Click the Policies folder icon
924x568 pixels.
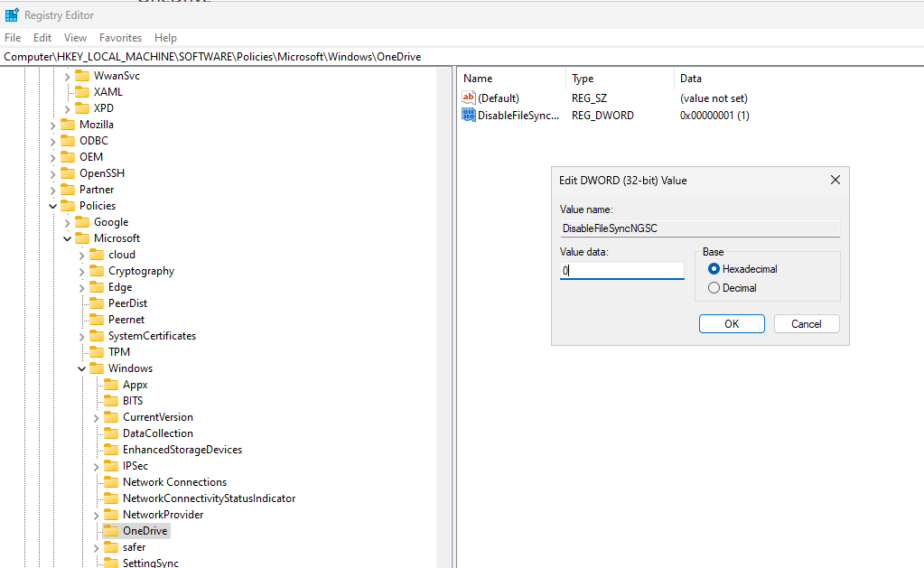[x=69, y=206]
